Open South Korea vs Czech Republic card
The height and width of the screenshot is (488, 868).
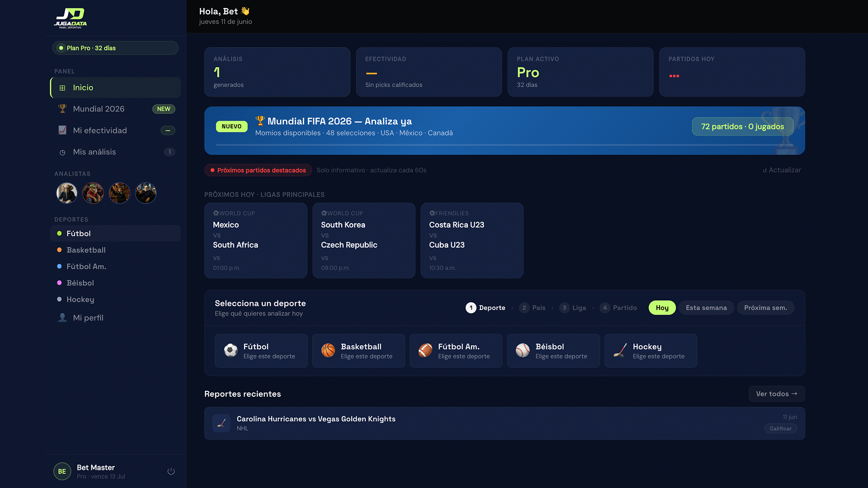click(x=364, y=240)
